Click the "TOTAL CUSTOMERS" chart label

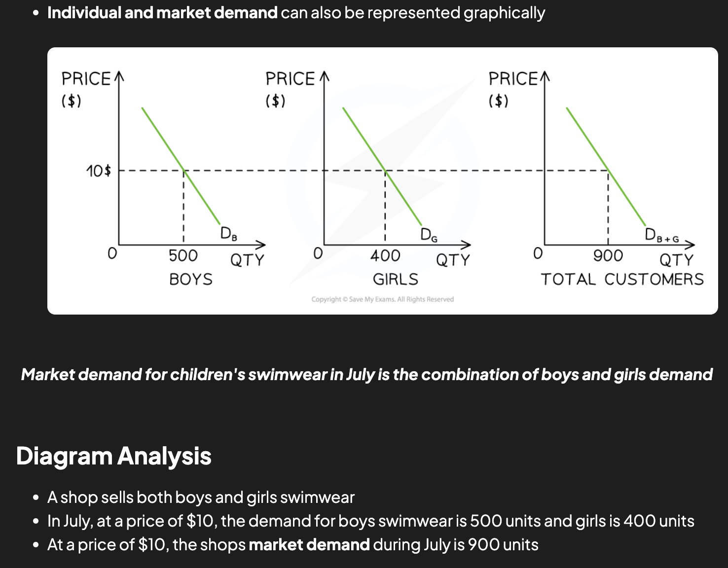622,280
